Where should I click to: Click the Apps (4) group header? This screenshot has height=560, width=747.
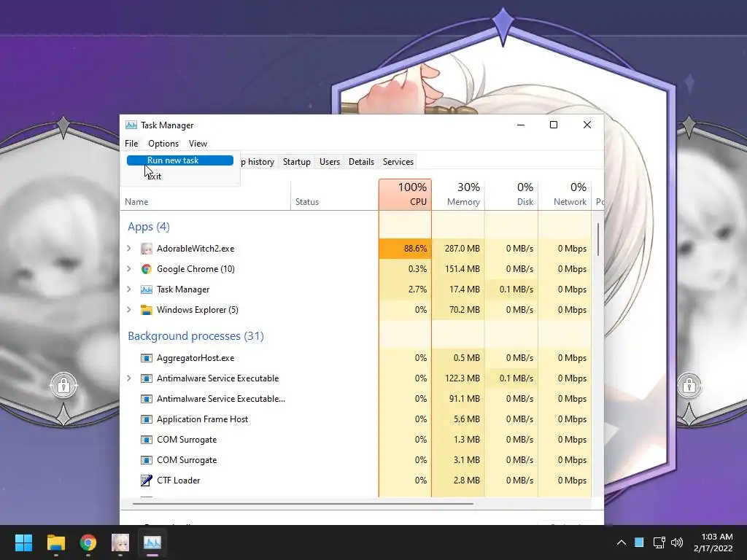149,227
